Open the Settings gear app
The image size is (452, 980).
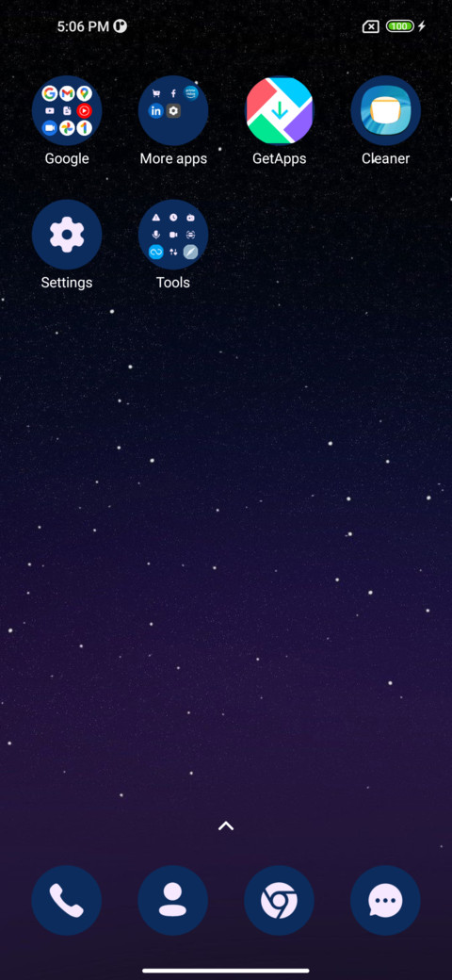pyautogui.click(x=67, y=235)
